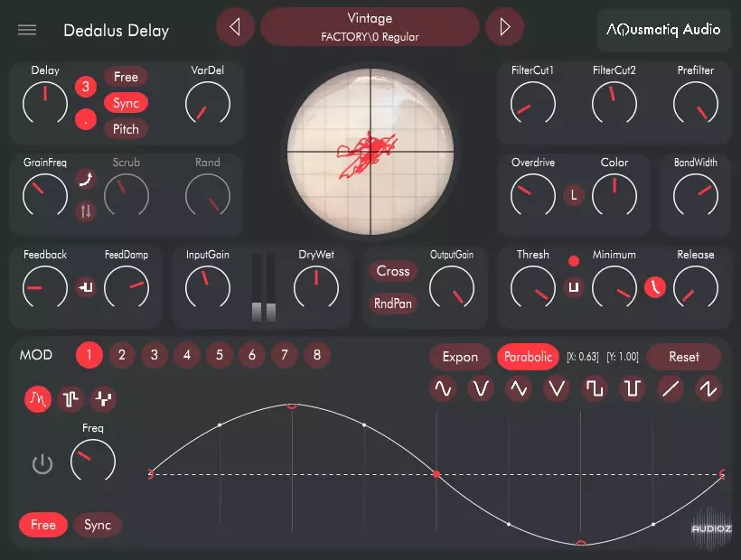Switch to MOD slot 6
The width and height of the screenshot is (741, 560).
(x=252, y=355)
